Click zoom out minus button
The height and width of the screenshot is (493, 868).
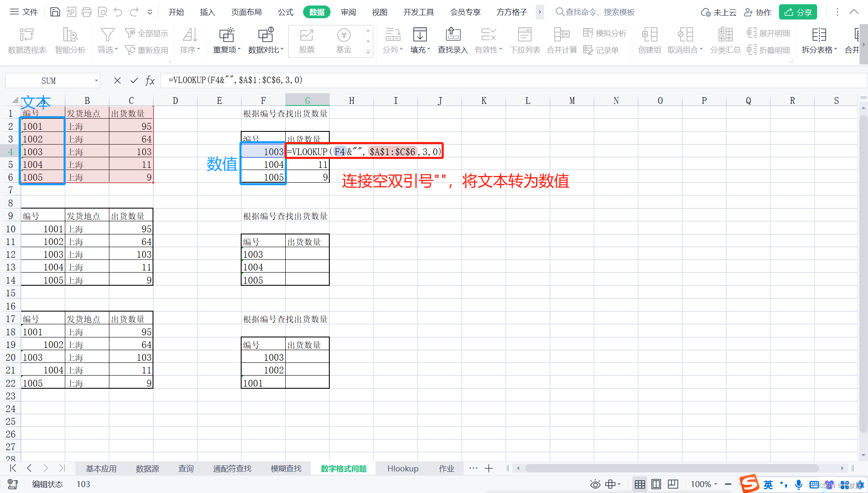[x=728, y=484]
